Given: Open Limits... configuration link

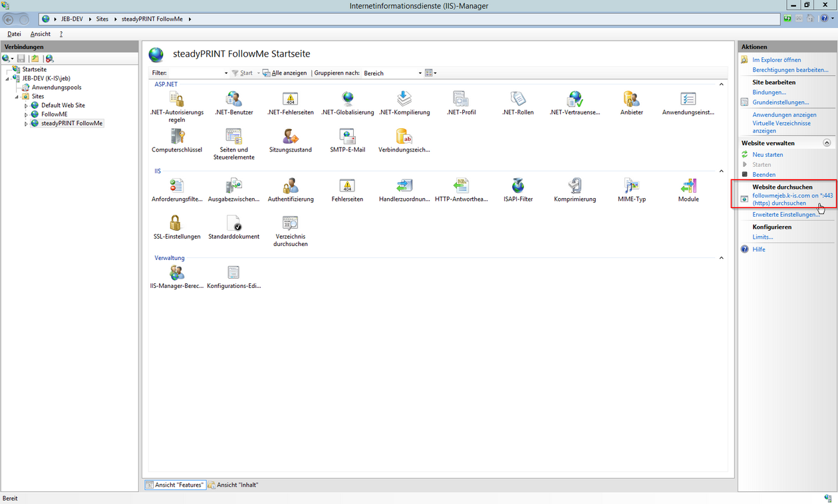Looking at the screenshot, I should click(x=763, y=237).
